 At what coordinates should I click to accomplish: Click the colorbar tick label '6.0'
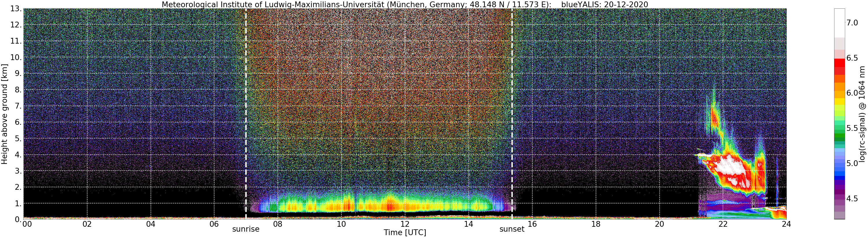coord(852,93)
